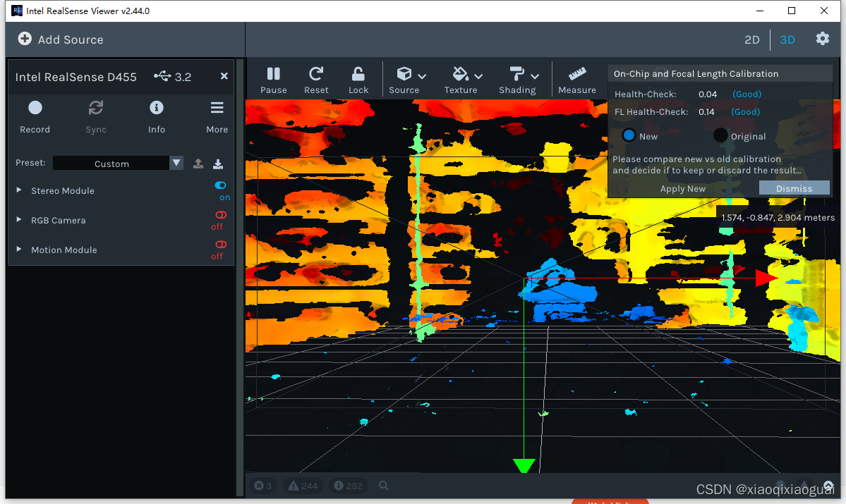Click the coordinates tooltip in meters
The height and width of the screenshot is (504, 846).
click(x=778, y=217)
